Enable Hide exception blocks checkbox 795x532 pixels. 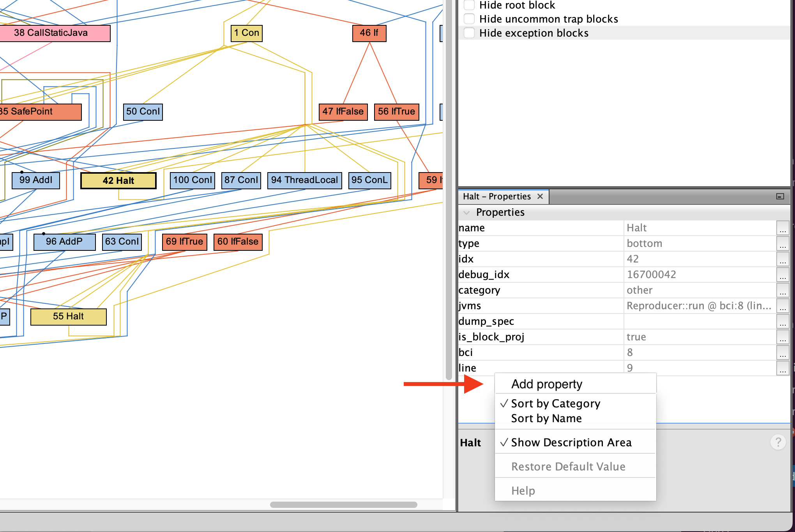(469, 33)
